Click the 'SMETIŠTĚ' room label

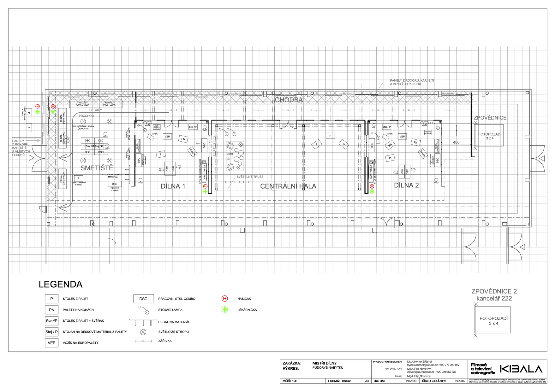pyautogui.click(x=97, y=168)
